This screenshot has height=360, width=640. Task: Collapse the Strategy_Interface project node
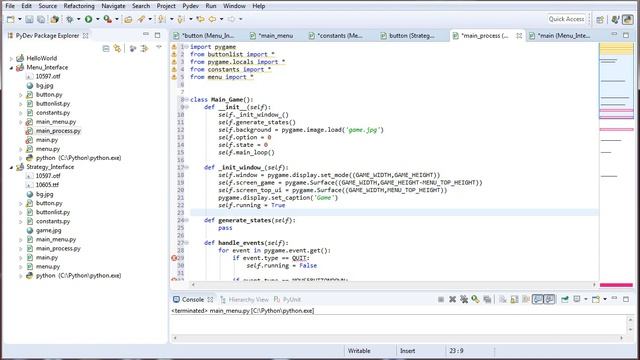(x=11, y=167)
